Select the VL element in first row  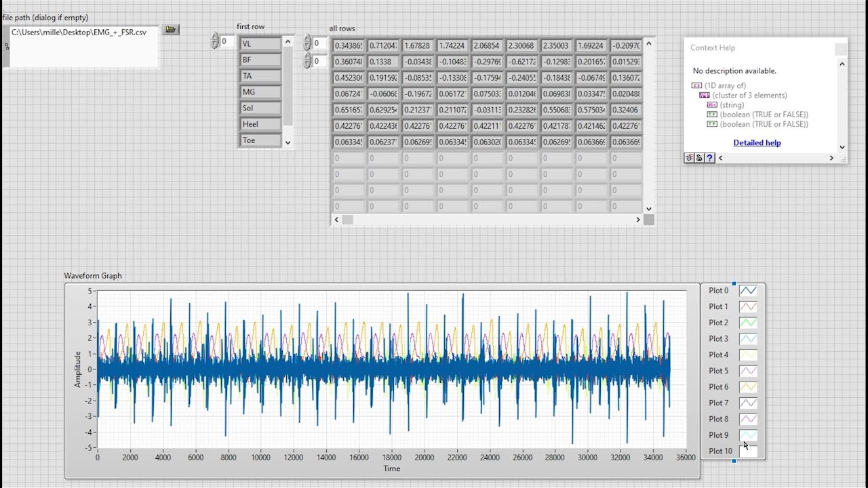[260, 44]
